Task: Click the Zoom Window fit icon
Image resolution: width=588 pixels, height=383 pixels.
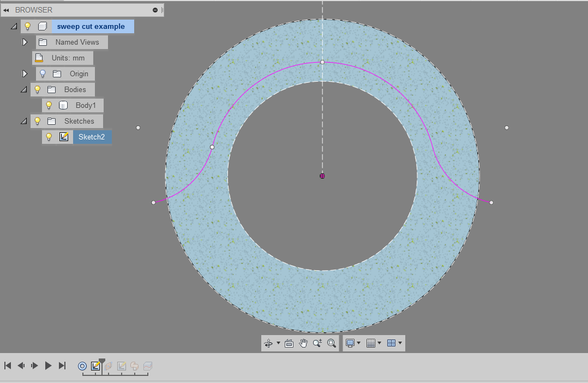Action: pyautogui.click(x=332, y=343)
